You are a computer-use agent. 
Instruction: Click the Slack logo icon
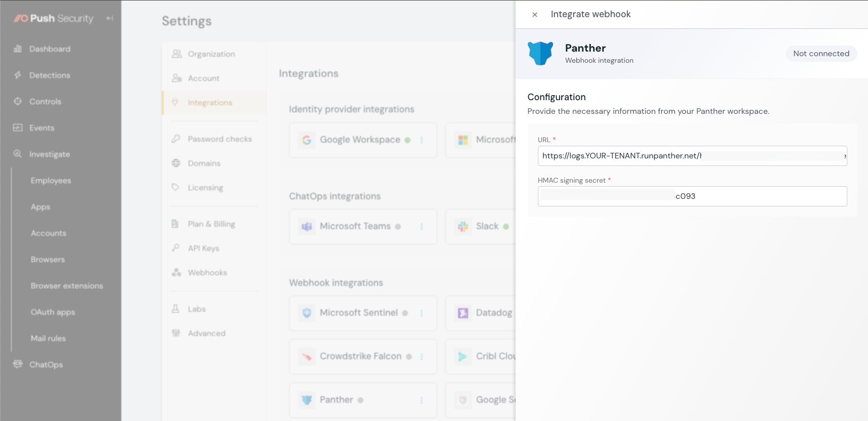[x=463, y=227]
